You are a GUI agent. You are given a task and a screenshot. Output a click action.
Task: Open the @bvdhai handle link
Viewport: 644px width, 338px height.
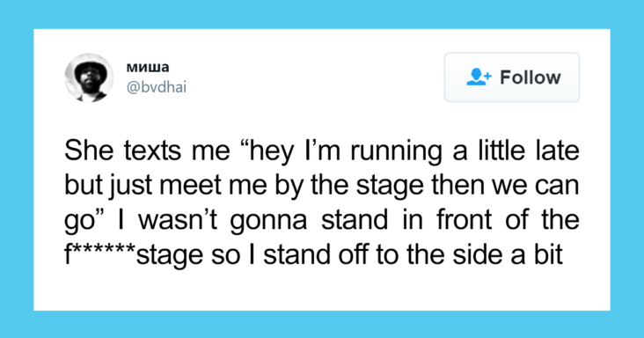156,87
